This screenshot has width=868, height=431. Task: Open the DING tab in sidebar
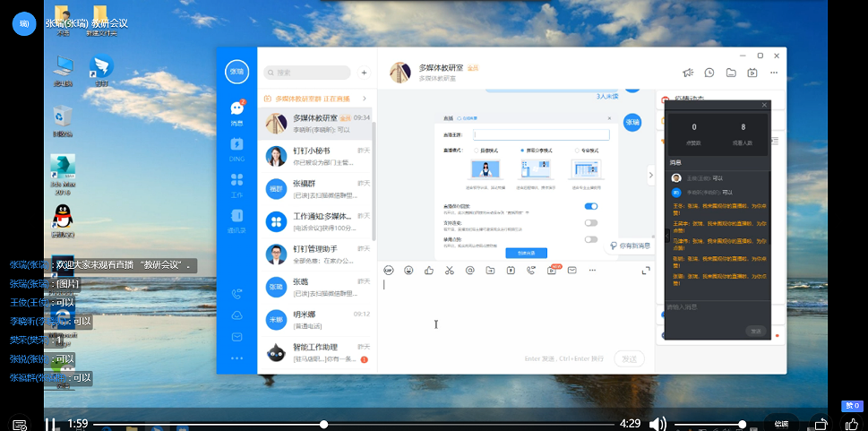tap(236, 149)
